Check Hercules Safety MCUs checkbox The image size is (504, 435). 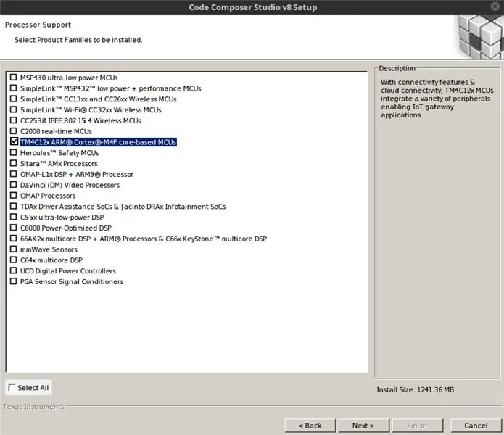pos(14,152)
